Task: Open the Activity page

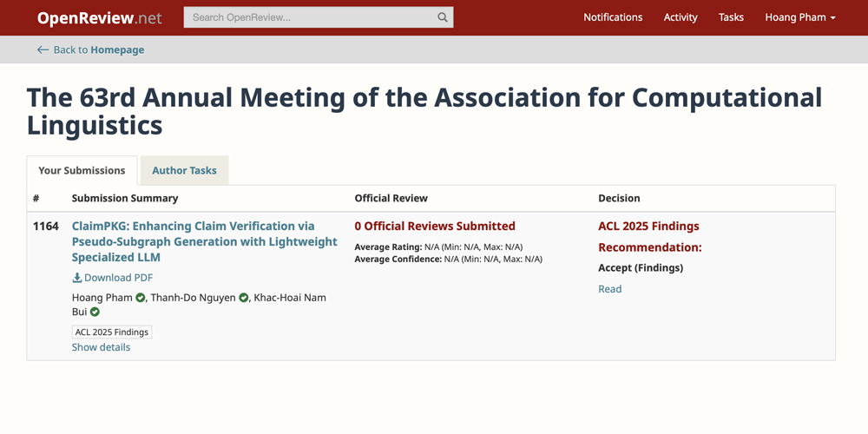Action: coord(681,17)
